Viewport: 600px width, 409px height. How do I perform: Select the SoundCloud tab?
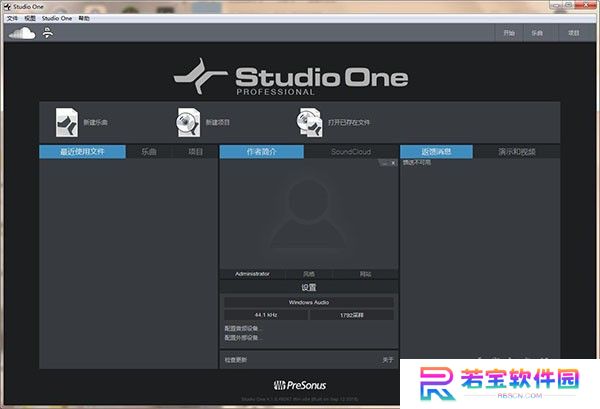pos(351,152)
